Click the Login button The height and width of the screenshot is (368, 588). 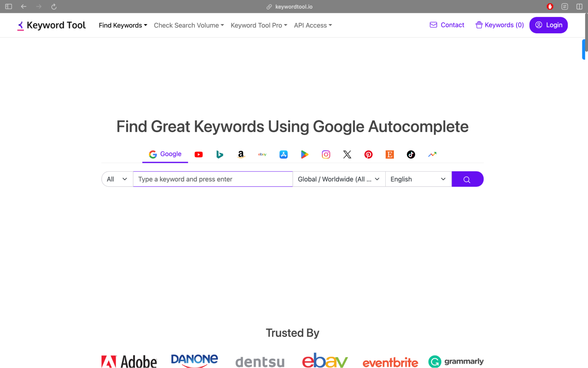point(548,25)
